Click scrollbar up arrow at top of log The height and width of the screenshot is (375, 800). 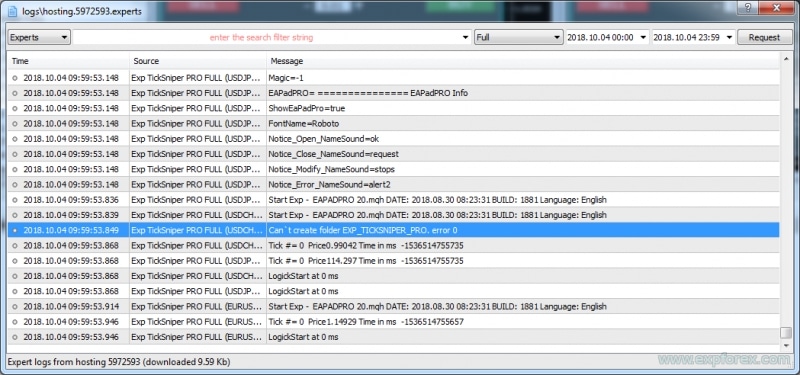click(x=786, y=60)
